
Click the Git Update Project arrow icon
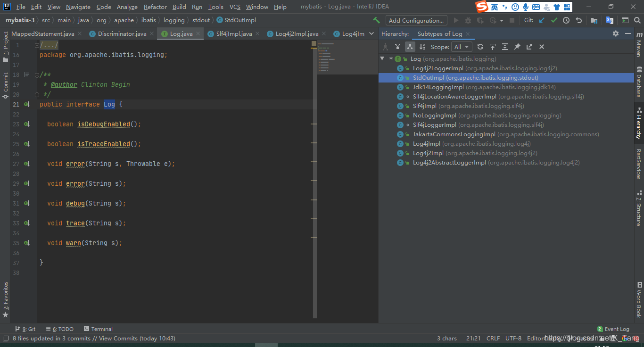(x=542, y=20)
